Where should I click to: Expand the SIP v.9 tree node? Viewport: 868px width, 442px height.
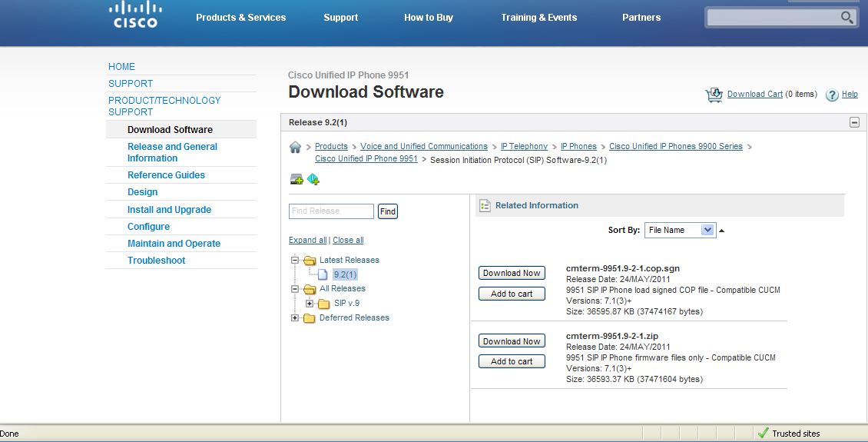pyautogui.click(x=310, y=304)
